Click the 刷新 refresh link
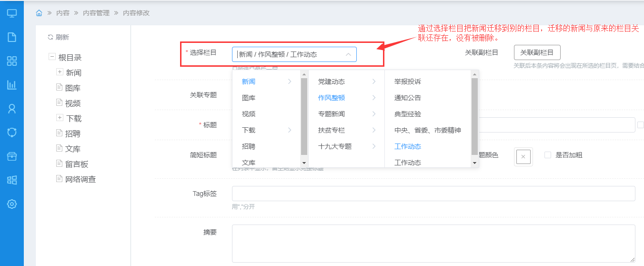Viewport: 644px width, 266px height. (59, 37)
